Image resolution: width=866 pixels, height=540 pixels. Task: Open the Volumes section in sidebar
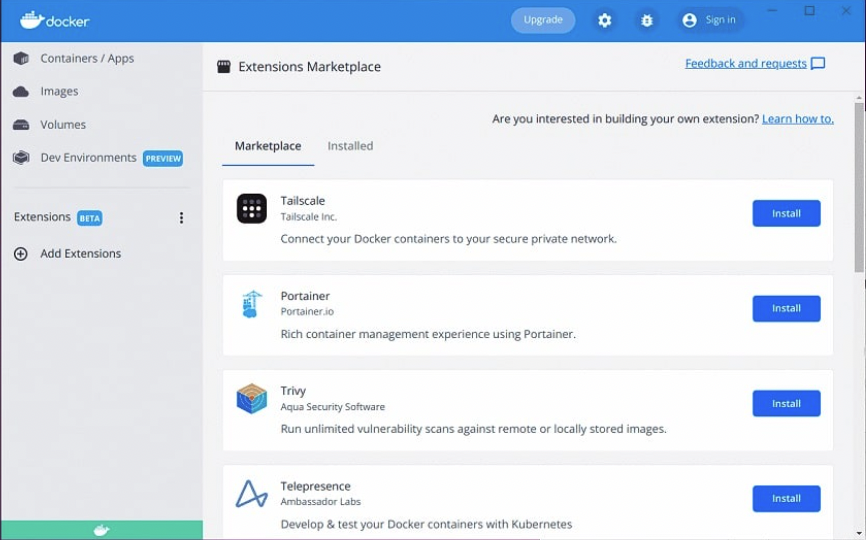click(x=63, y=125)
